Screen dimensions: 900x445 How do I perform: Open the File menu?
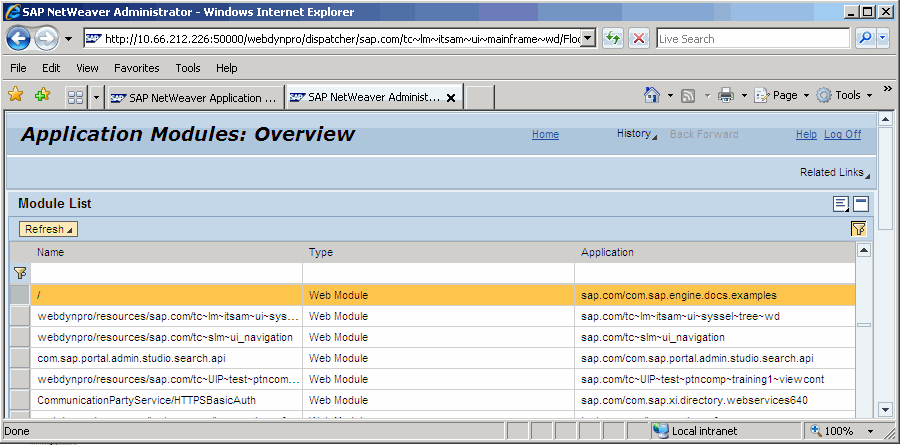pos(18,68)
